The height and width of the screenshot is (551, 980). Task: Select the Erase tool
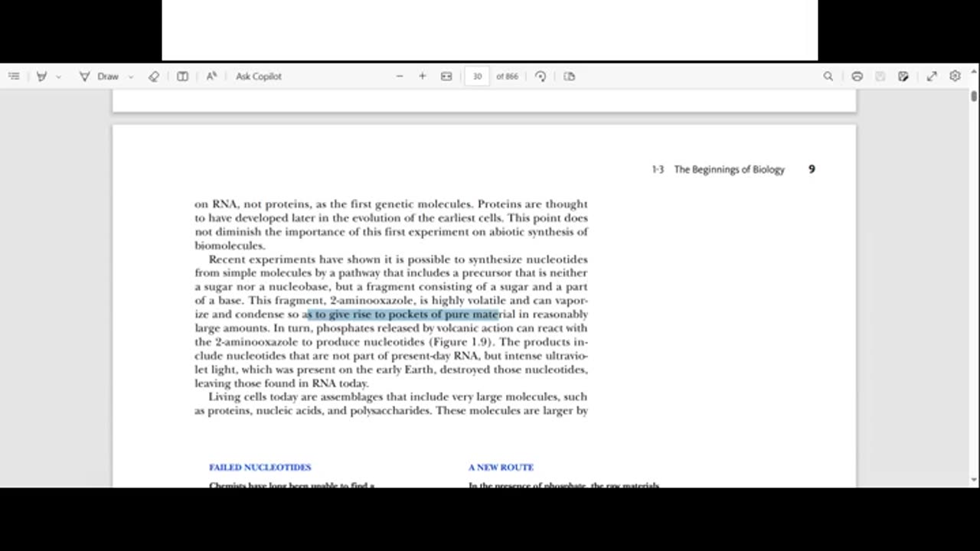(154, 77)
